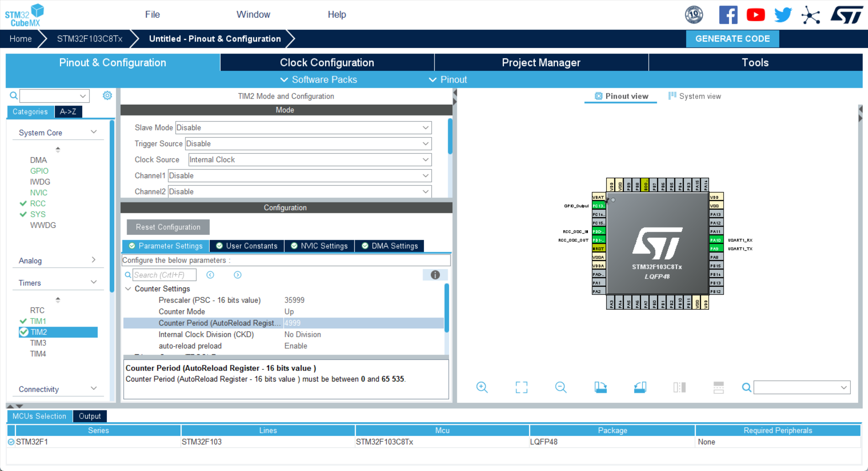Click the Prescaler value 35999
The width and height of the screenshot is (868, 471).
pos(294,300)
